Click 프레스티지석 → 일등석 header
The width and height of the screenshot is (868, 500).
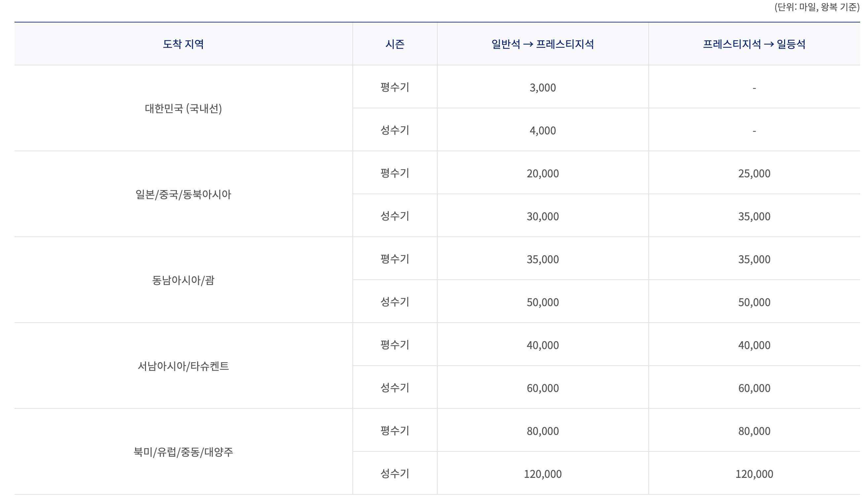pyautogui.click(x=754, y=44)
